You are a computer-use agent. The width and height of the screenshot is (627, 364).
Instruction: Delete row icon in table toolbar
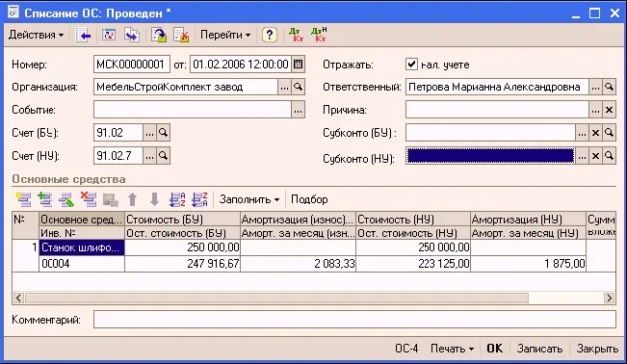88,199
